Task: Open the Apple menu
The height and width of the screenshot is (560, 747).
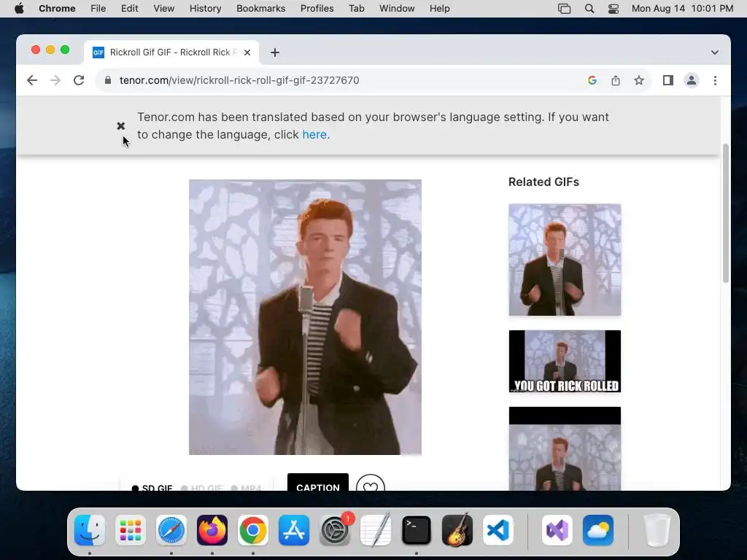Action: click(19, 9)
